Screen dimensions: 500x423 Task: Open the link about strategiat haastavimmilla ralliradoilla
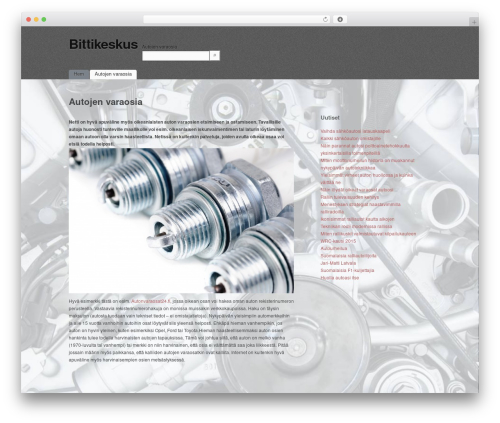pyautogui.click(x=360, y=208)
